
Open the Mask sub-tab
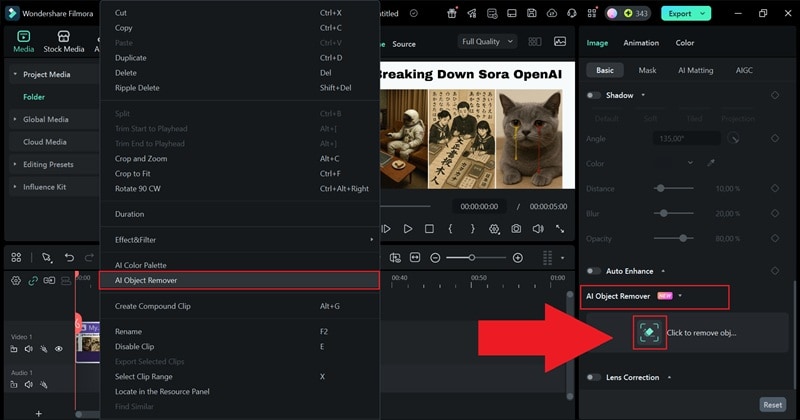[x=647, y=70]
